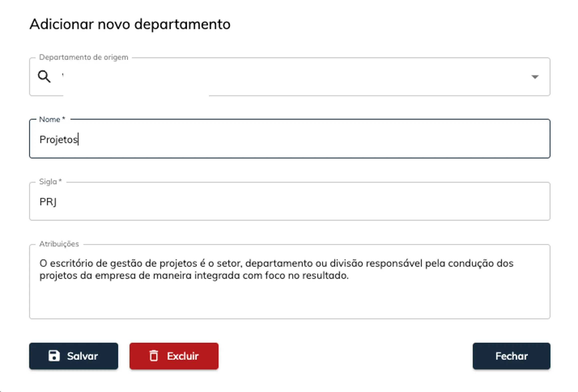
Task: Expand the Departamento de origem dropdown arrow
Action: [x=535, y=77]
